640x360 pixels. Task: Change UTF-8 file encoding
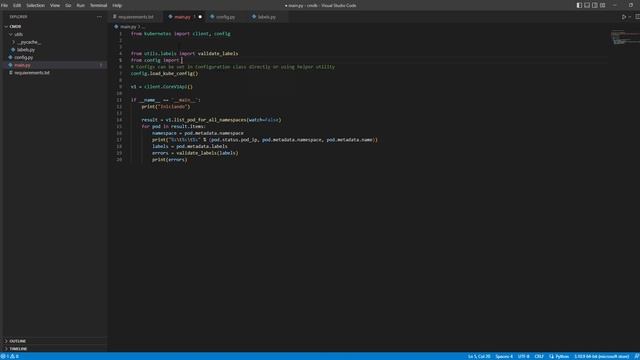(x=524, y=356)
